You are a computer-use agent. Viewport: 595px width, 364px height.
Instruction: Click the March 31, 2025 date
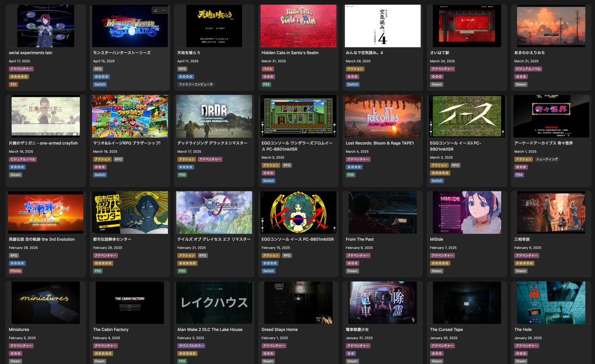tap(273, 61)
